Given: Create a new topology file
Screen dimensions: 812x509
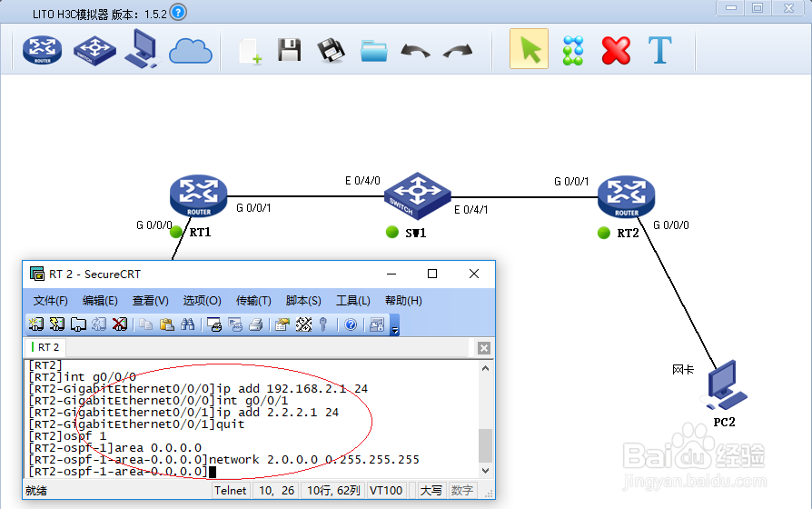Looking at the screenshot, I should (251, 51).
